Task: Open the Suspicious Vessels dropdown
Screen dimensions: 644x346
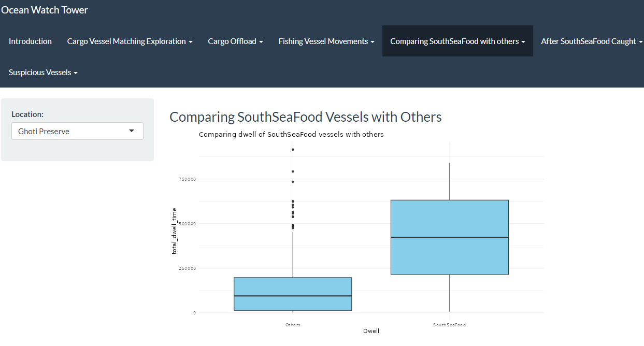Action: (43, 73)
